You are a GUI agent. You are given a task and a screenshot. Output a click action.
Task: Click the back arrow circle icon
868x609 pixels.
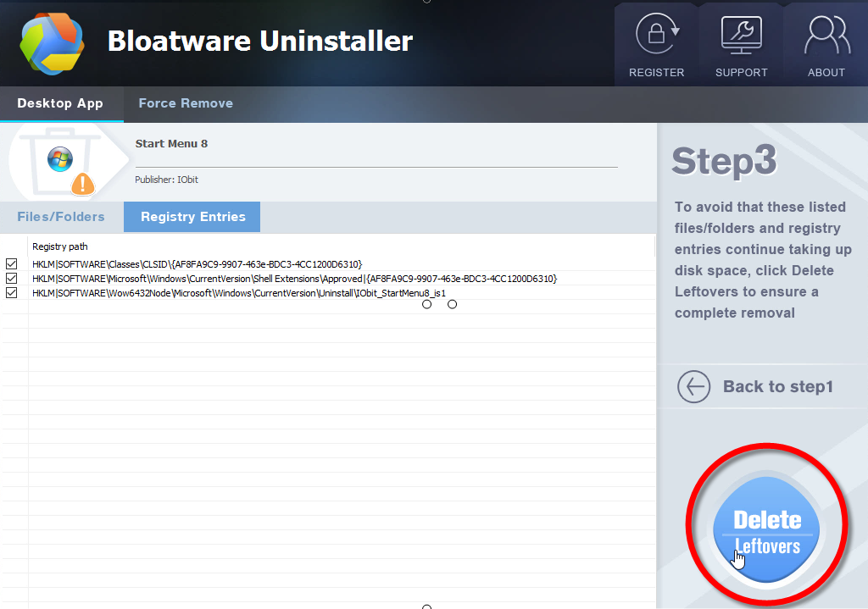(693, 386)
